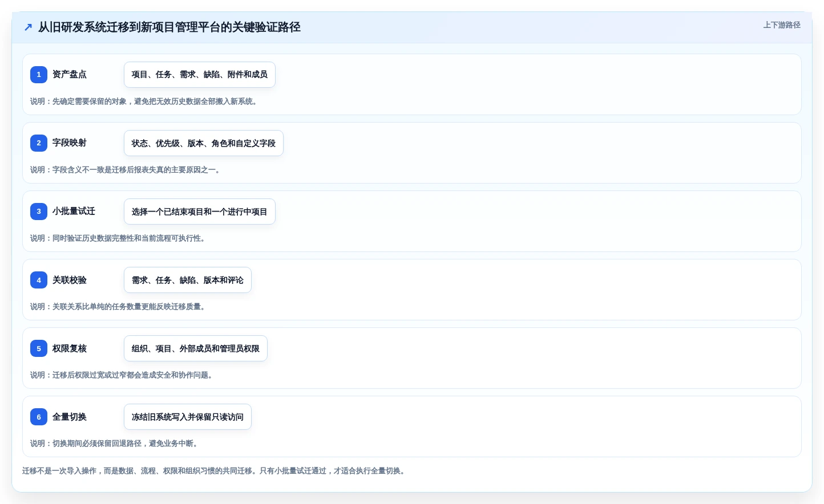Click the arrow icon beside the title
Screen dimensions: 824x504
click(28, 27)
